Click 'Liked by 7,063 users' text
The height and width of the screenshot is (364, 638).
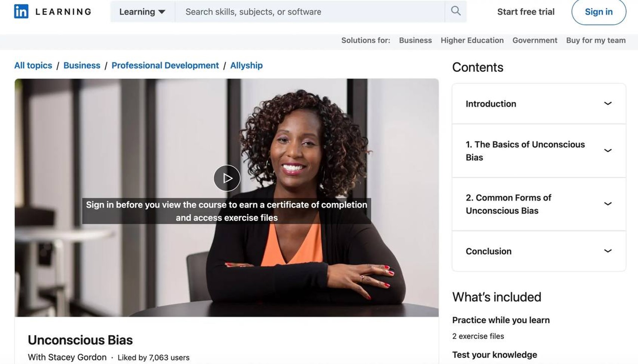pos(154,358)
